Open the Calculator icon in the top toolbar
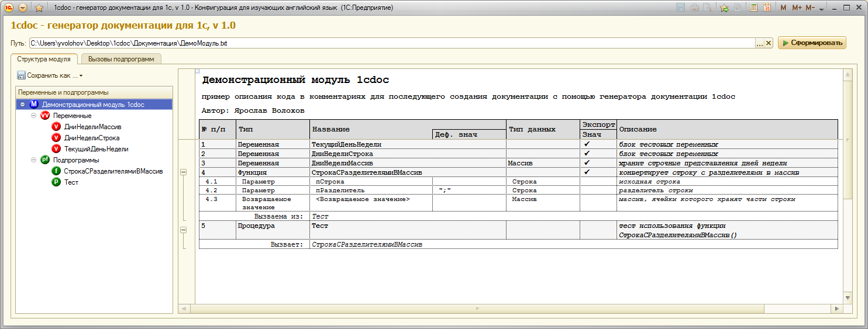The image size is (868, 329). pos(754,8)
